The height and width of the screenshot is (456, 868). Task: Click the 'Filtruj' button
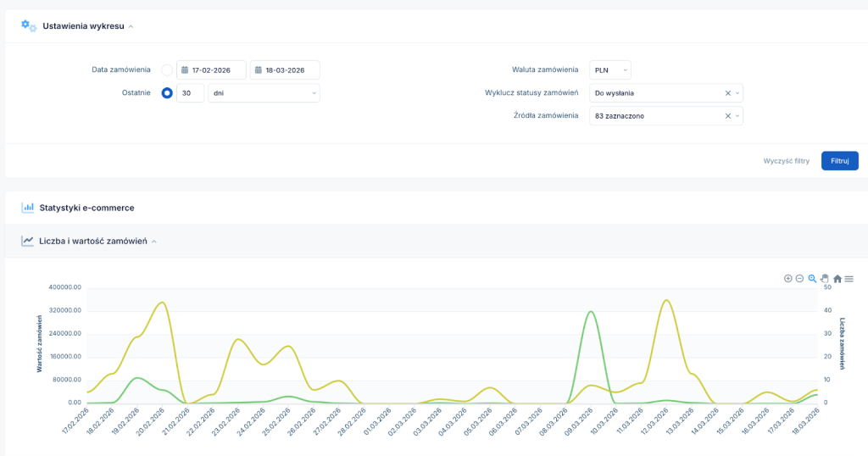[839, 161]
